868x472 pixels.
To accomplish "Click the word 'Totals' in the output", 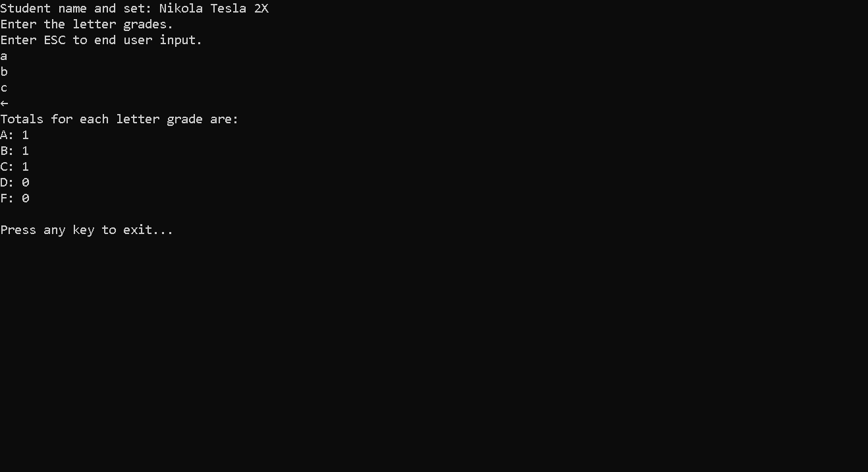I will (x=22, y=119).
